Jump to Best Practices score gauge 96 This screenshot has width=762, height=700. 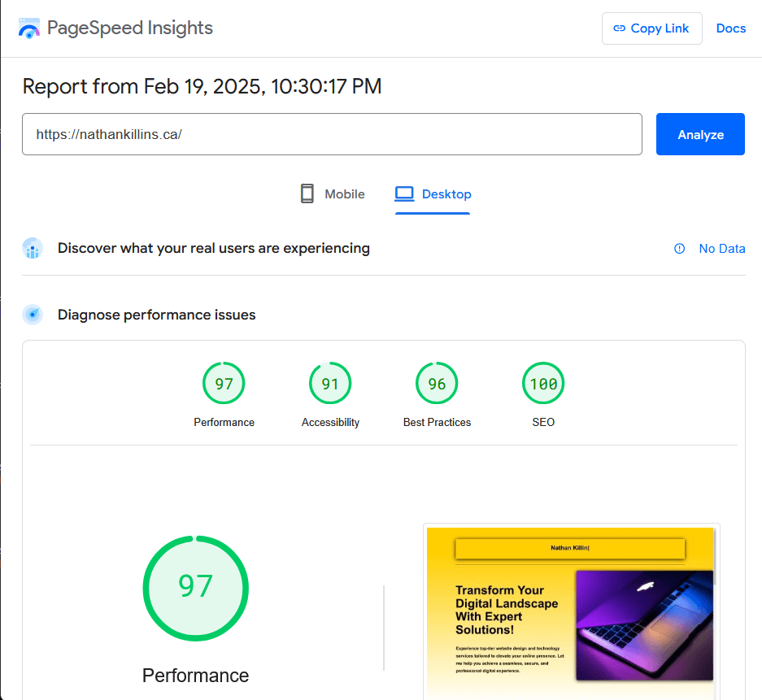click(x=437, y=384)
